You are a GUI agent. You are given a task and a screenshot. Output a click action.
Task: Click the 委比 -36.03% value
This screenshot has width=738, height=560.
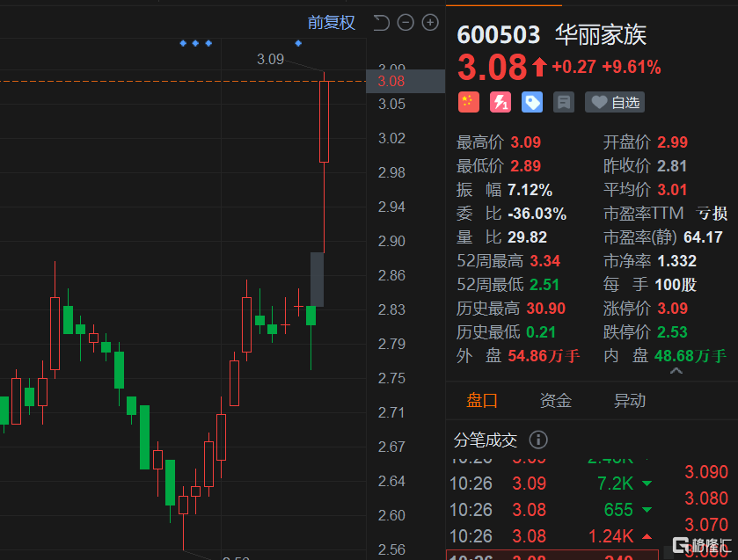537,214
